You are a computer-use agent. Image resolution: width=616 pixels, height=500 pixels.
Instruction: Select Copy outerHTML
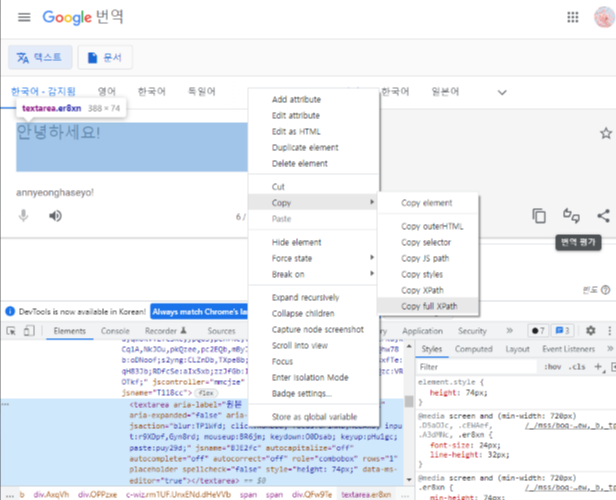[429, 226]
